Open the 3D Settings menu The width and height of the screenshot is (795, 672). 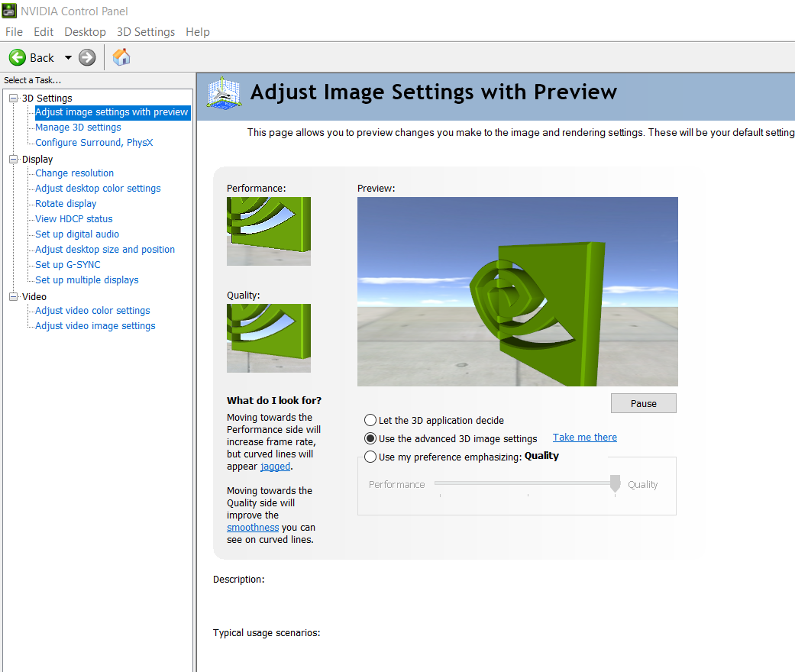(146, 32)
